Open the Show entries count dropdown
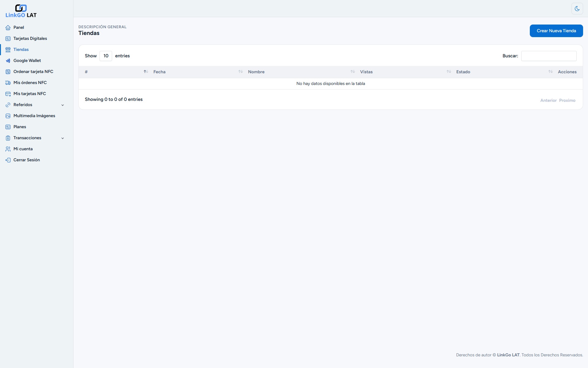 click(106, 56)
